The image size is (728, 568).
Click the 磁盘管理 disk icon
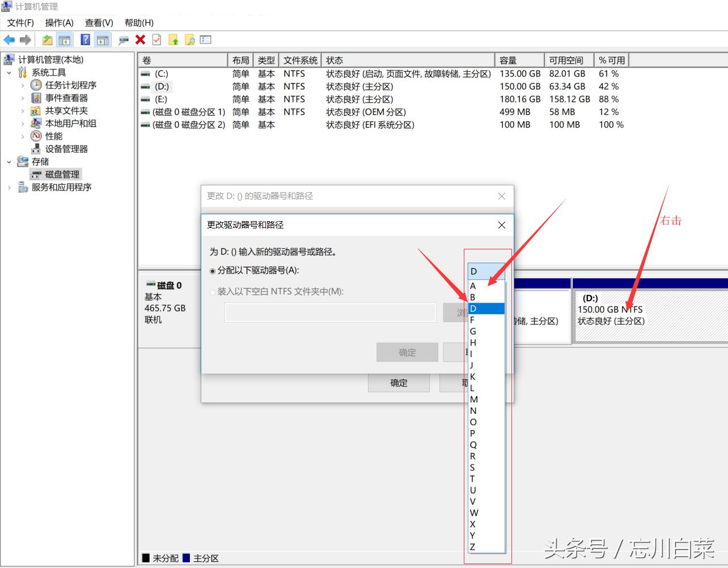click(36, 175)
